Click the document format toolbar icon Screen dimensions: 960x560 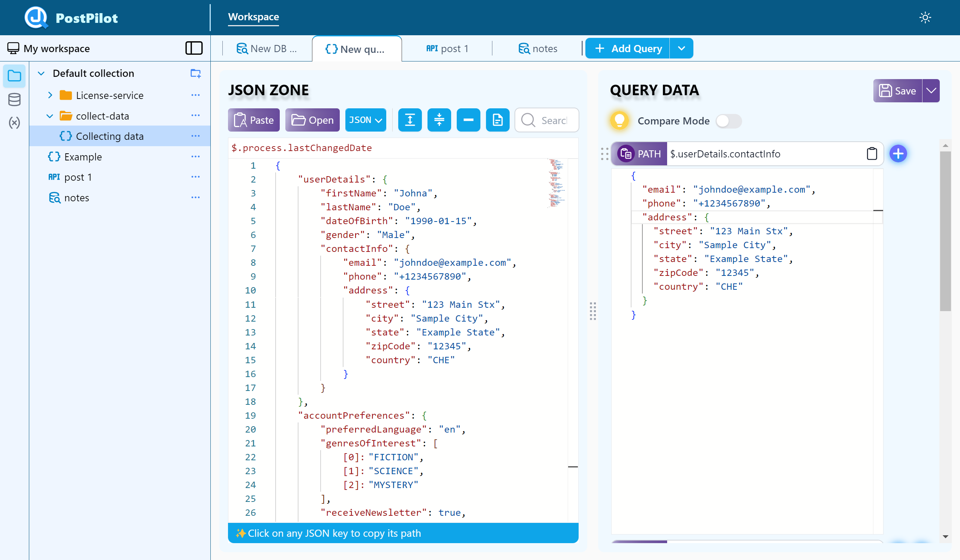click(497, 120)
